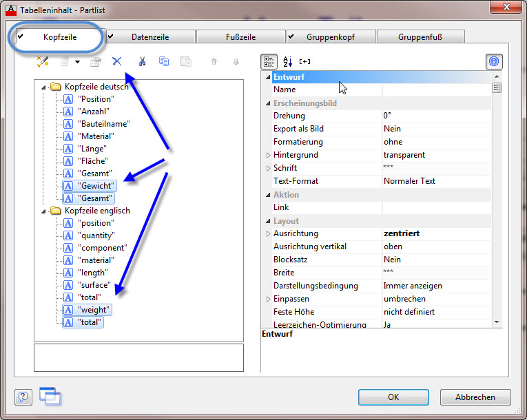Click the greyed insert-element toolbar icon
The height and width of the screenshot is (420, 527).
[x=65, y=61]
